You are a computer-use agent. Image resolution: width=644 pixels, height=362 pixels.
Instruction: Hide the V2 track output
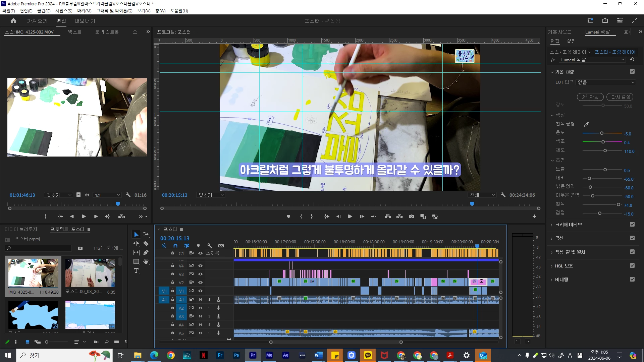tap(200, 283)
